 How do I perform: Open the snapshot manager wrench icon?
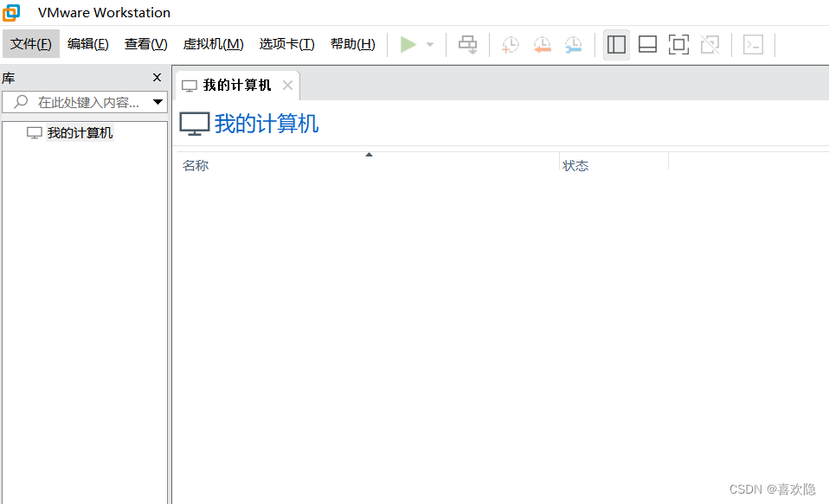tap(573, 44)
